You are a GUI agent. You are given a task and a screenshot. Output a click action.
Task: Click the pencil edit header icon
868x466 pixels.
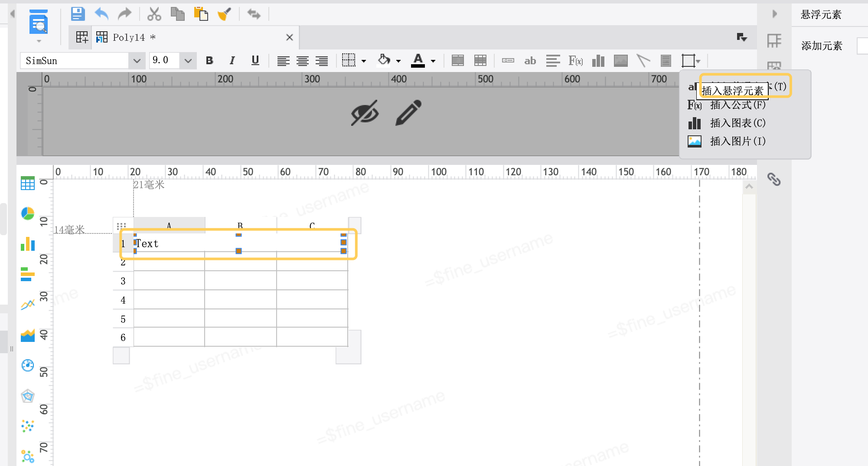[408, 113]
